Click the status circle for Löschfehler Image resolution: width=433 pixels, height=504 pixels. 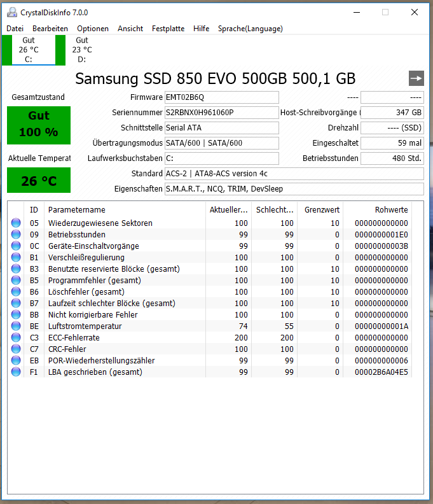[x=16, y=292]
